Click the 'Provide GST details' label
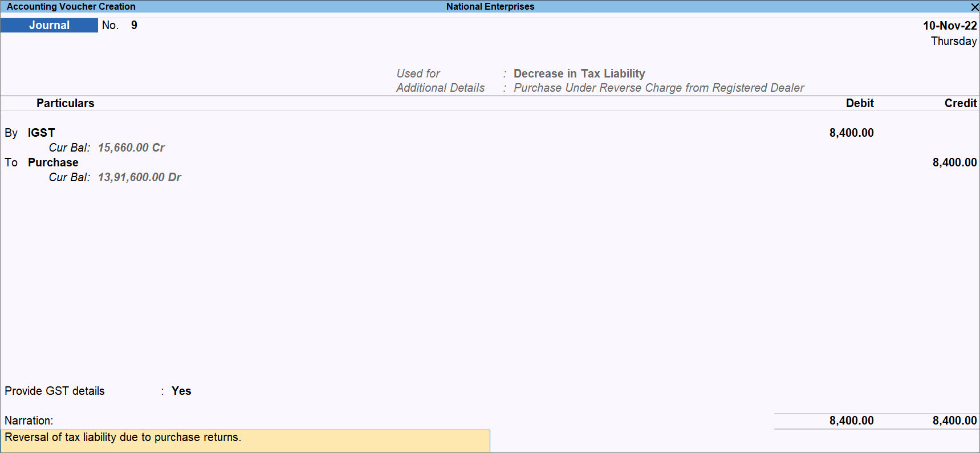 click(x=55, y=391)
